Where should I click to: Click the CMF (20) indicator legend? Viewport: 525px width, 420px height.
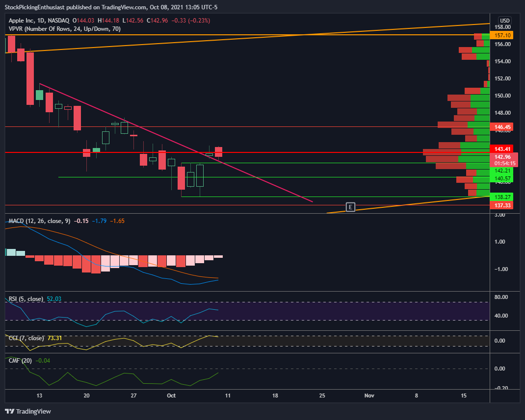tap(20, 361)
